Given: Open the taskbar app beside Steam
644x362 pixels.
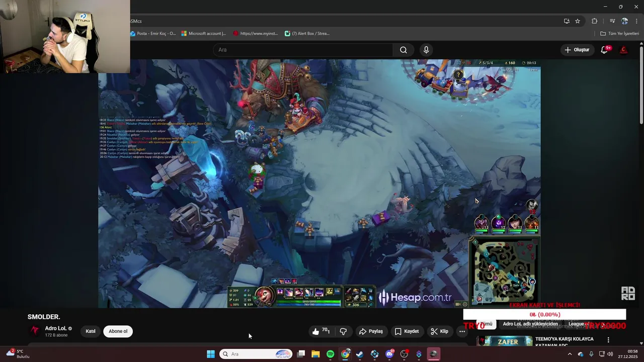Looking at the screenshot, I should click(x=375, y=354).
